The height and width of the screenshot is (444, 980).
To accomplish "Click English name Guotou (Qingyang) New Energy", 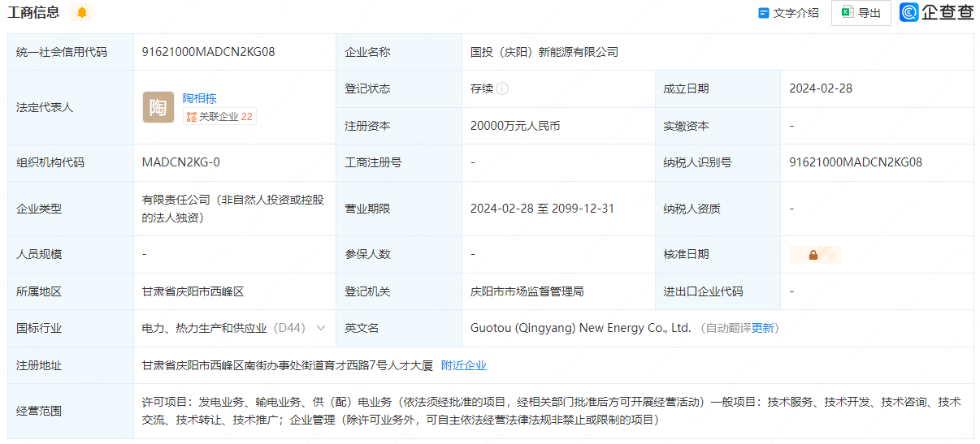I will click(580, 329).
